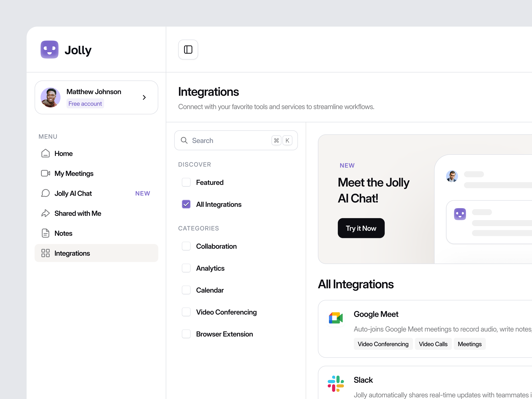Click the Google Meet logo icon
Screen dimensions: 532x399
click(x=336, y=318)
